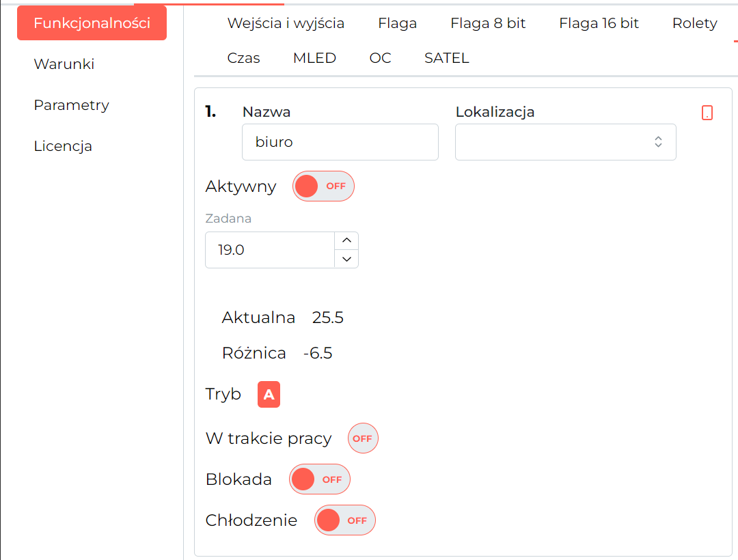The image size is (738, 560).
Task: Switch to the Flaga 16 bit tab
Action: (x=599, y=23)
